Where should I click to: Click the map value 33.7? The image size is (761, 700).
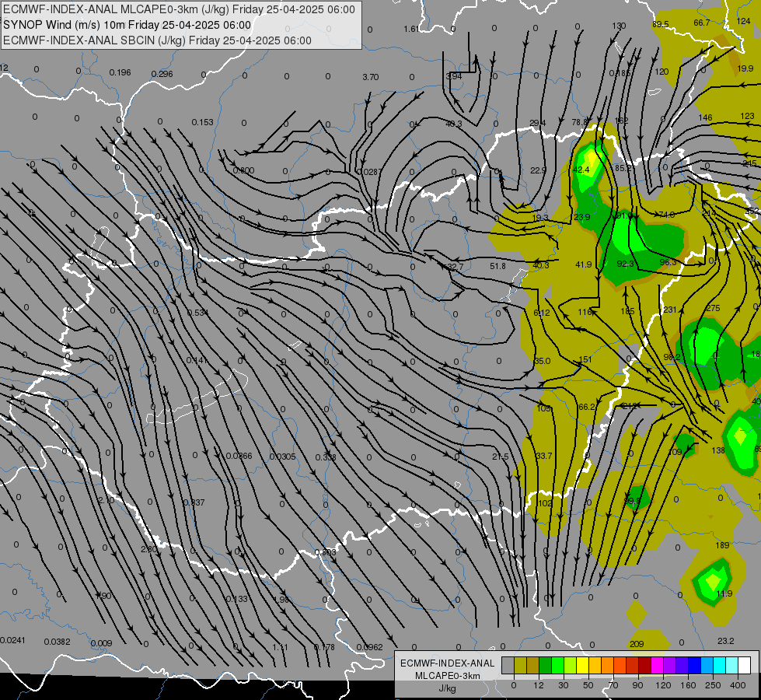[543, 456]
